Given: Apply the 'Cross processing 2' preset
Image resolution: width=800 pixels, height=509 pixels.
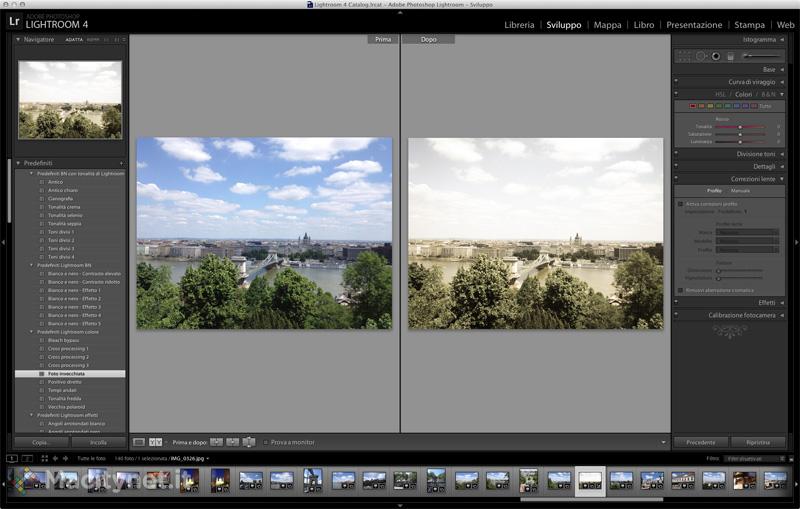Looking at the screenshot, I should 68,357.
